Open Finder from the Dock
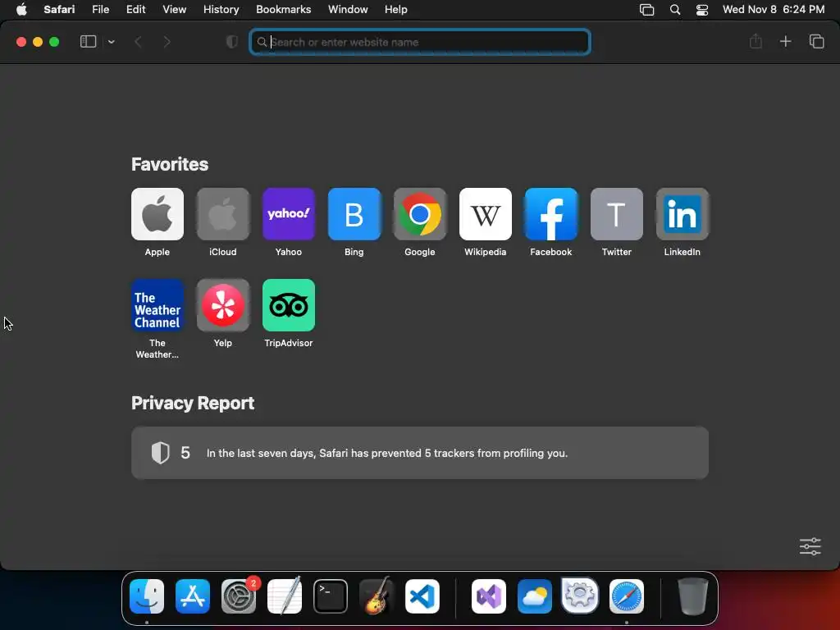The image size is (840, 630). (x=147, y=596)
